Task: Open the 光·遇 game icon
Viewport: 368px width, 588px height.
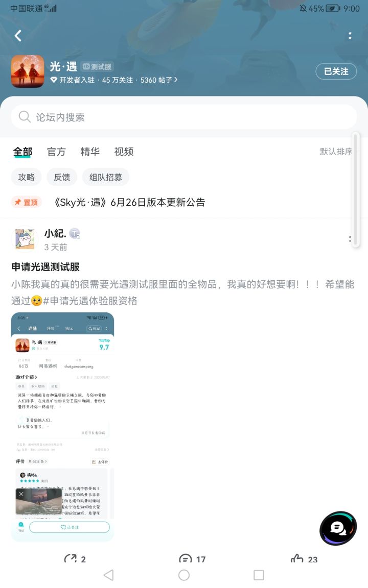Action: click(28, 71)
